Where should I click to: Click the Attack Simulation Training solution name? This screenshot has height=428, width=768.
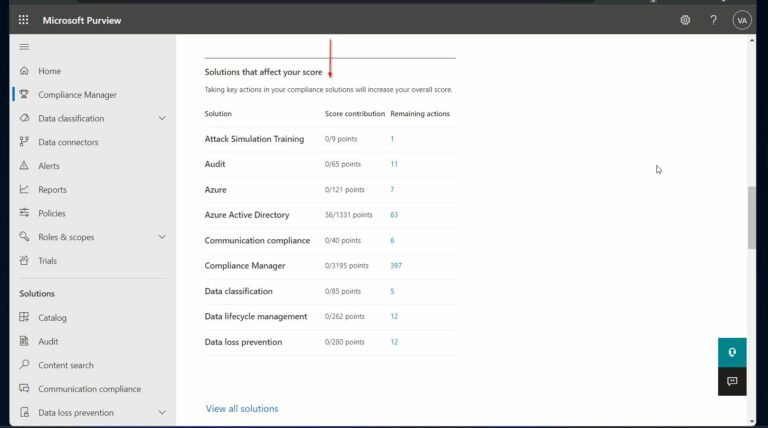pyautogui.click(x=254, y=139)
